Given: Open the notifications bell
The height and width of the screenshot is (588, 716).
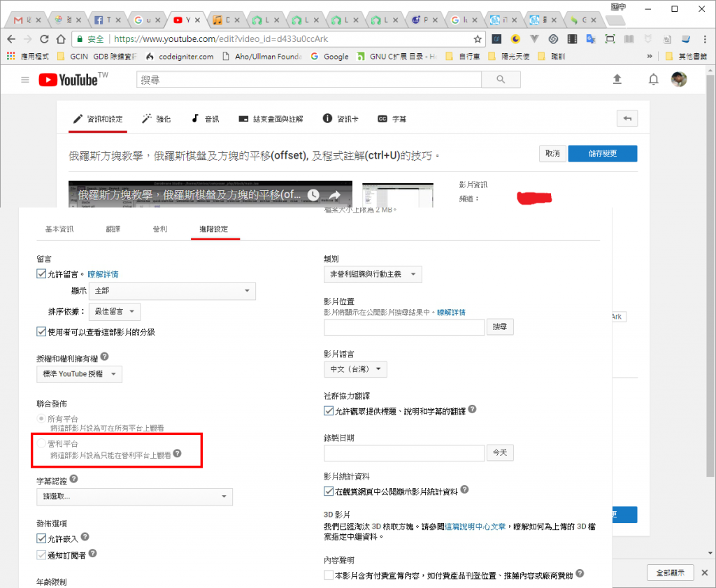Looking at the screenshot, I should pyautogui.click(x=654, y=80).
